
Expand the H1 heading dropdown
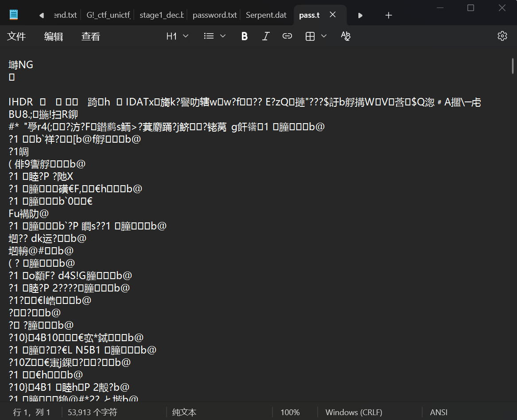(x=177, y=36)
